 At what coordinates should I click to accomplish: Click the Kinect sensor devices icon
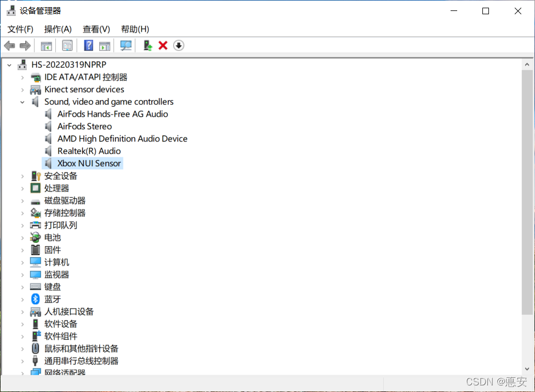coord(36,90)
